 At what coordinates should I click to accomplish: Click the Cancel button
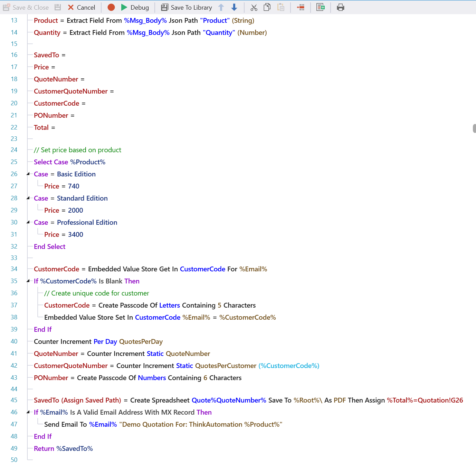click(82, 7)
